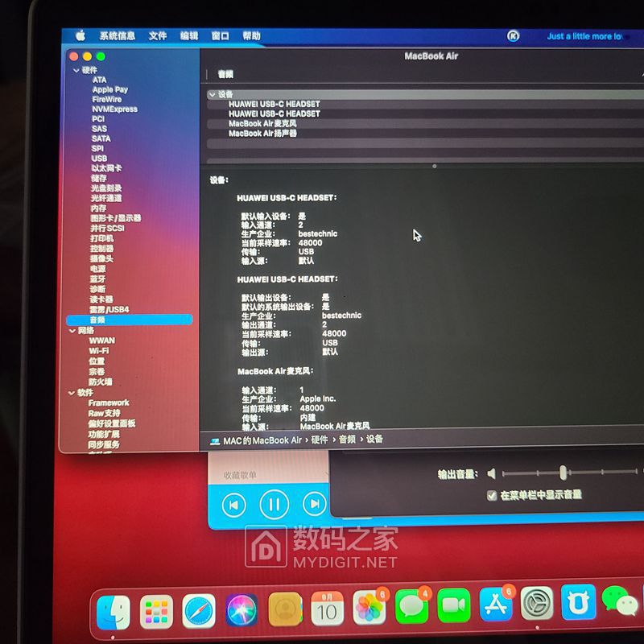Click previous track in music player

[233, 505]
